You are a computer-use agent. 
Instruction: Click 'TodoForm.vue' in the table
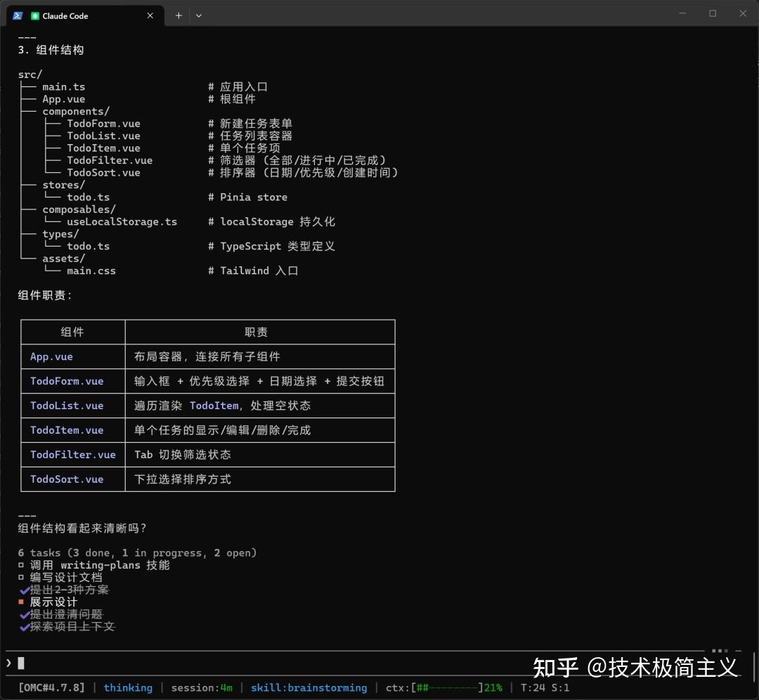click(67, 381)
